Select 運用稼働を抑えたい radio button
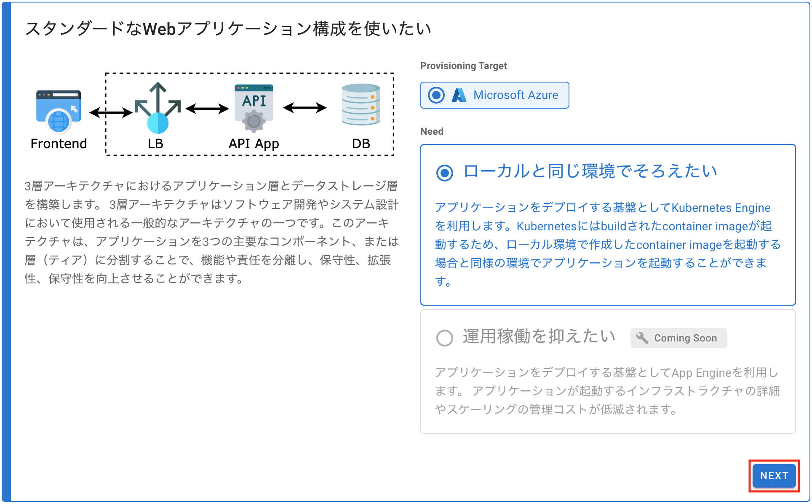This screenshot has height=504, width=812. tap(444, 338)
